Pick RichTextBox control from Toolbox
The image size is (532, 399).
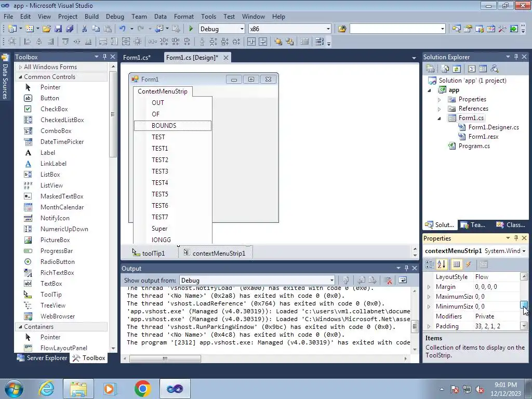57,272
